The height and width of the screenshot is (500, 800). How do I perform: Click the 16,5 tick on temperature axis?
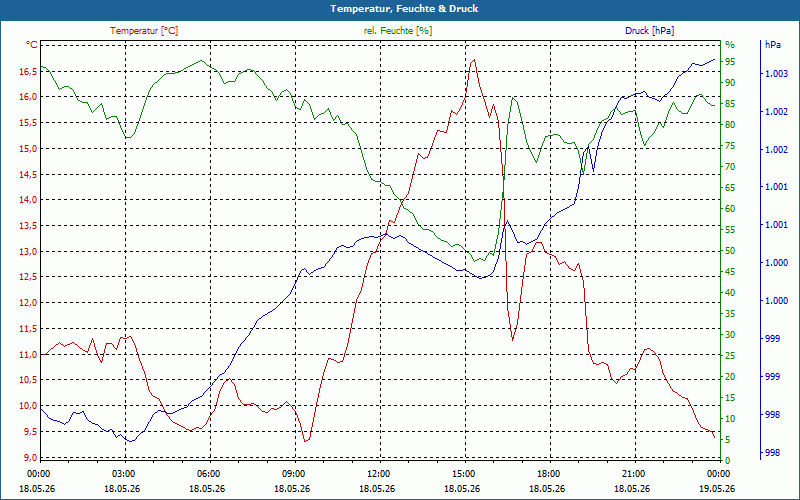(x=28, y=71)
